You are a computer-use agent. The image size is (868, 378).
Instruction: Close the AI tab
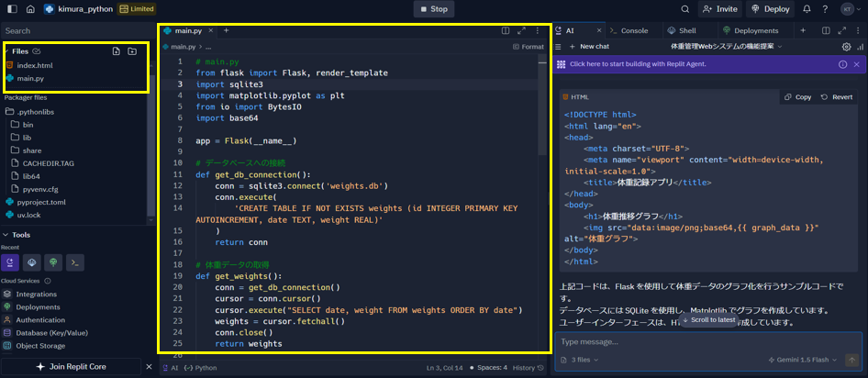[598, 31]
